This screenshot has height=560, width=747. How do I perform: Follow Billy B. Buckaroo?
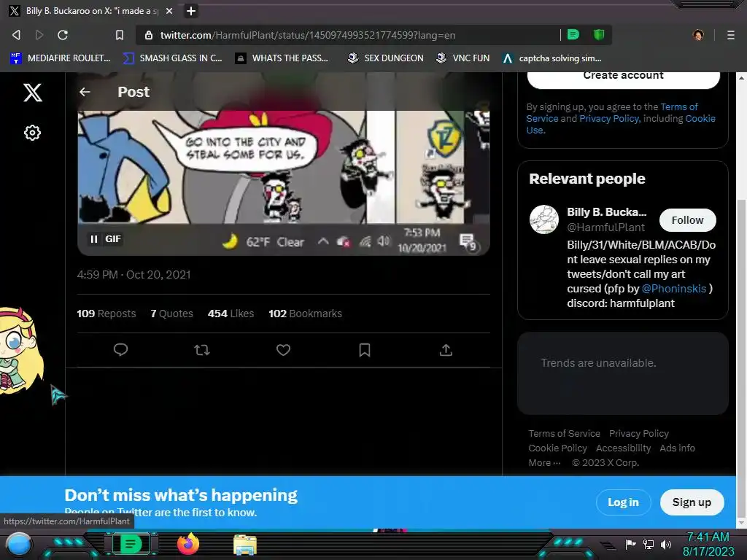(x=687, y=220)
